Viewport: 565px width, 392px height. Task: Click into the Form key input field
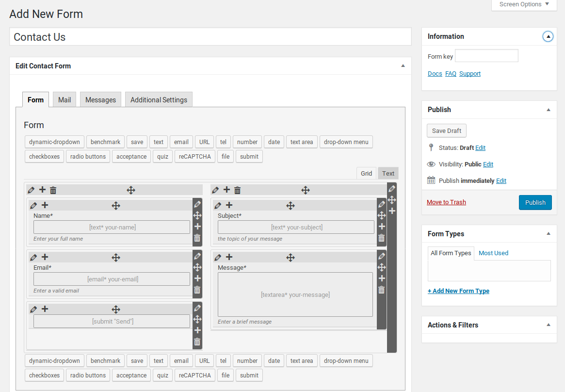[x=486, y=56]
